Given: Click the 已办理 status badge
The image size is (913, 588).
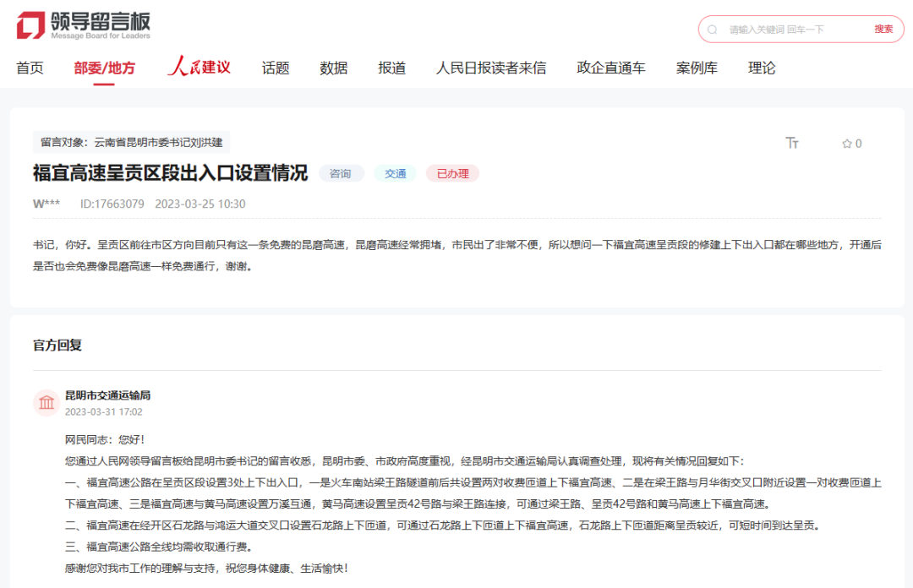Looking at the screenshot, I should [452, 173].
